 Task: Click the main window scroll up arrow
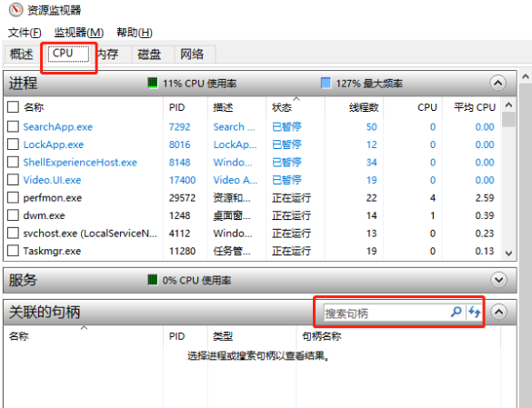coord(526,76)
